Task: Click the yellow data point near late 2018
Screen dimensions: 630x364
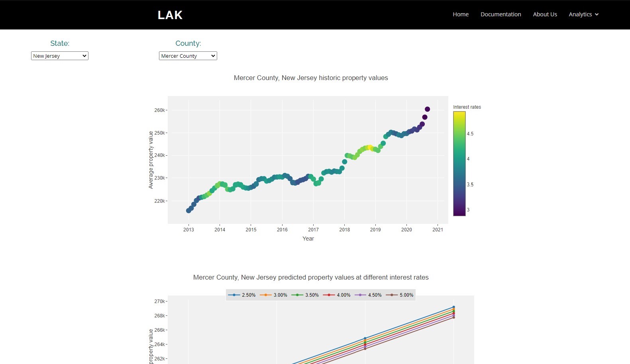Action: [x=370, y=147]
